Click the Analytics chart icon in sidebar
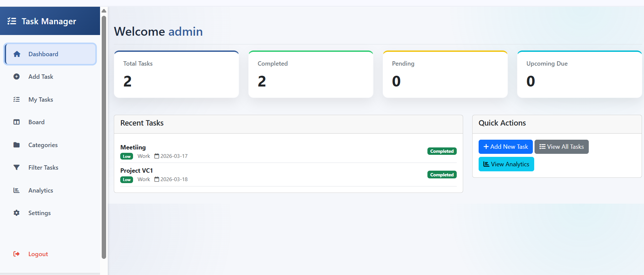The width and height of the screenshot is (644, 275). 17,191
